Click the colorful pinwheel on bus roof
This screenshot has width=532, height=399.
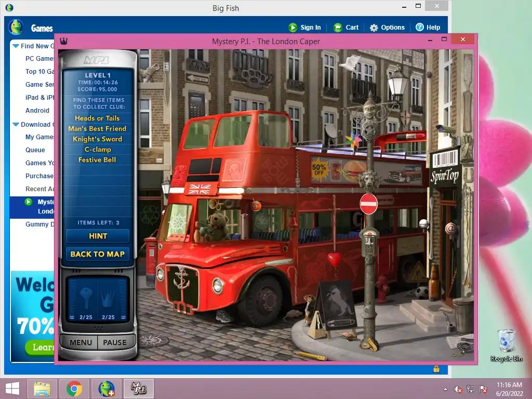(353, 141)
